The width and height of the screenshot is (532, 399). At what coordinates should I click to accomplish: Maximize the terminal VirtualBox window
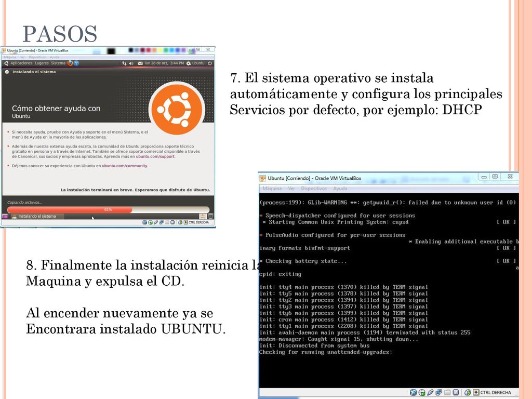click(495, 177)
